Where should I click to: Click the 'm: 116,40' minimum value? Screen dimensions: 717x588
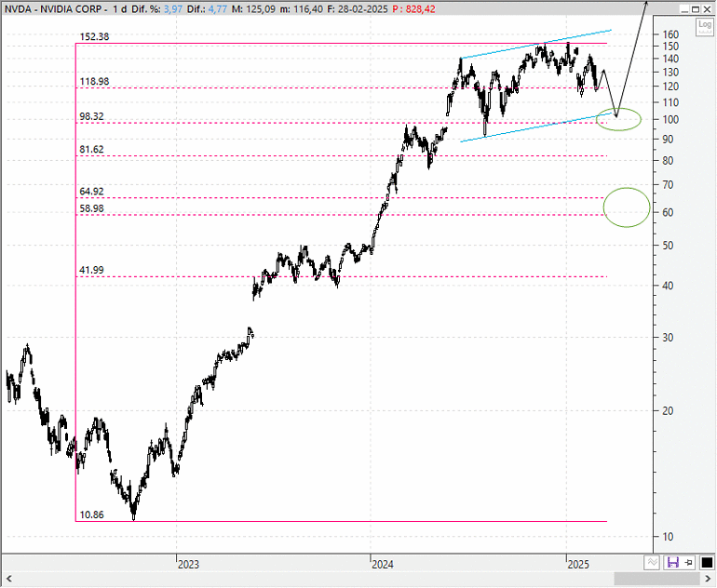point(302,9)
